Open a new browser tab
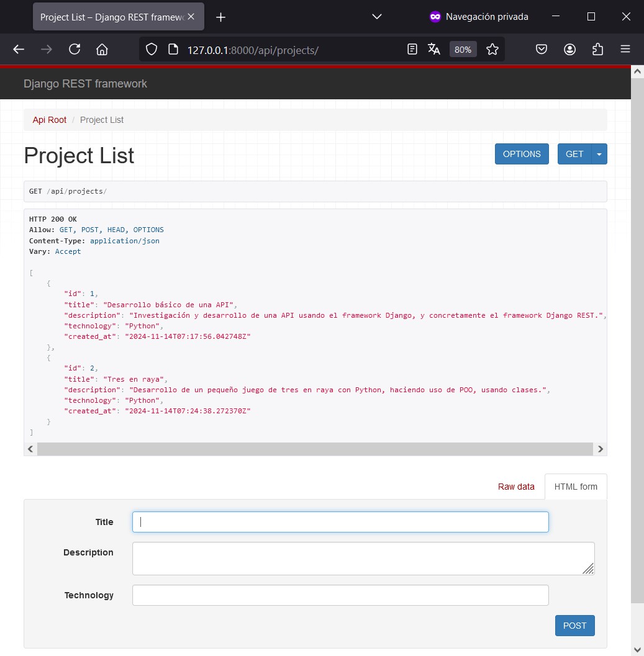 [x=220, y=17]
